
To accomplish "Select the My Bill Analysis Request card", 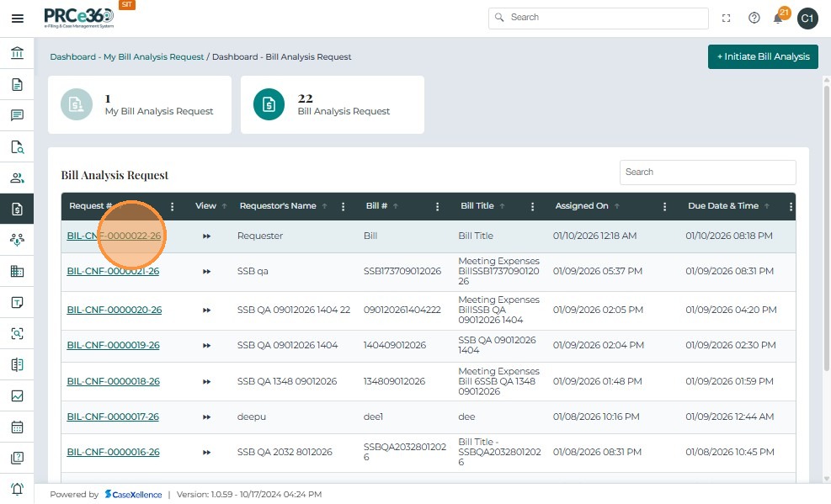I will pyautogui.click(x=140, y=104).
